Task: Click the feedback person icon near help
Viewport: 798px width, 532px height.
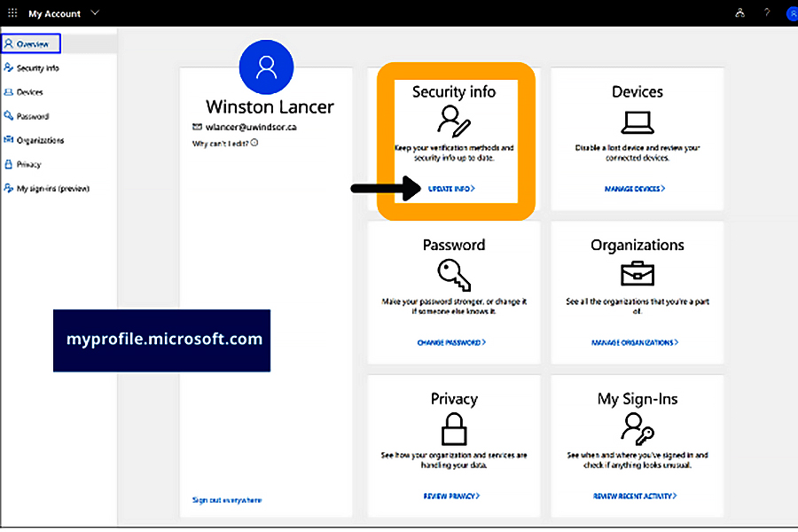Action: pos(740,13)
